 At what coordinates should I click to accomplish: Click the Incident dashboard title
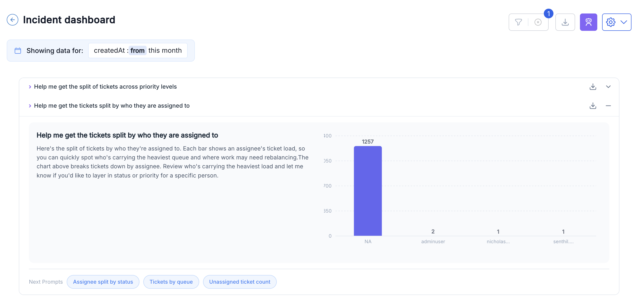tap(69, 20)
